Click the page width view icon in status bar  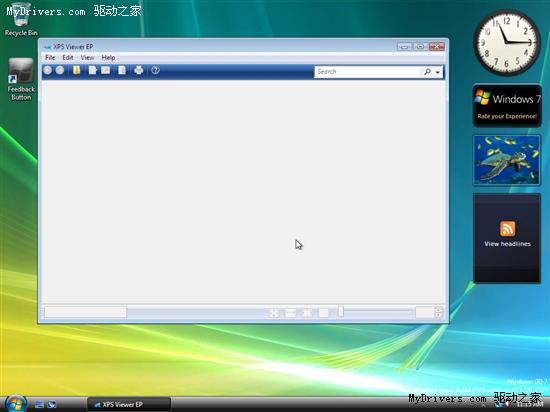tap(290, 312)
